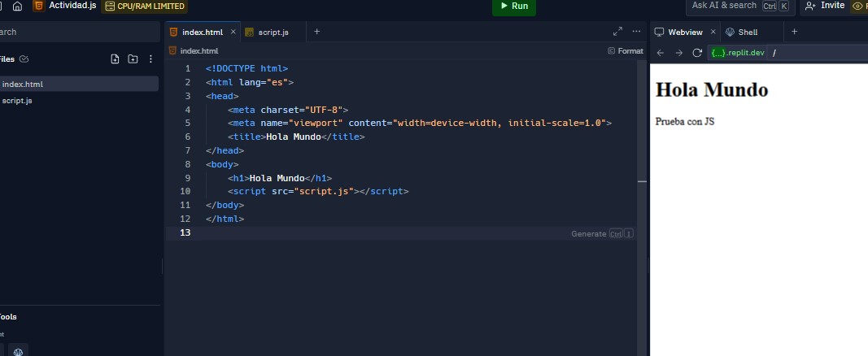This screenshot has height=356, width=868.
Task: Switch to the script.js editor tab
Action: (x=273, y=32)
